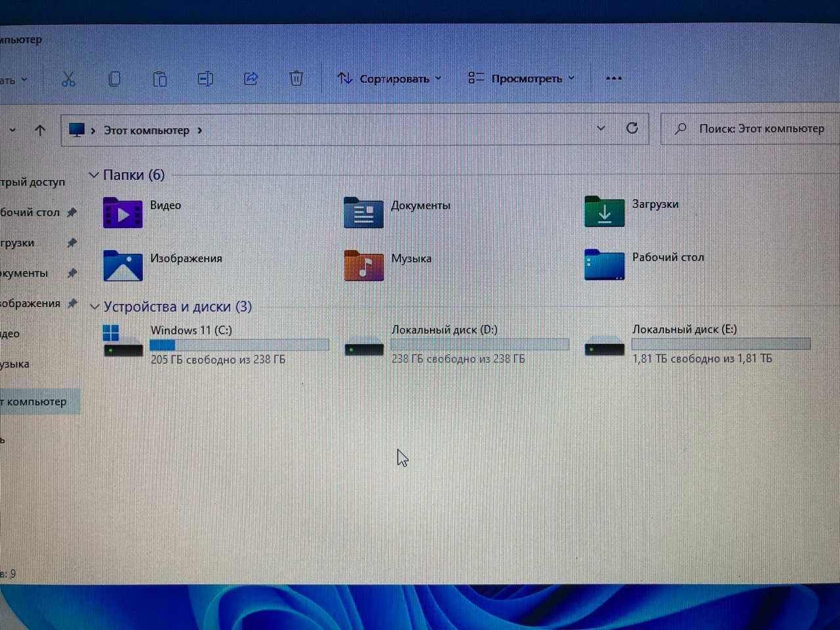Select the Рабочий стол folder icon
This screenshot has height=630, width=840.
pos(604,264)
